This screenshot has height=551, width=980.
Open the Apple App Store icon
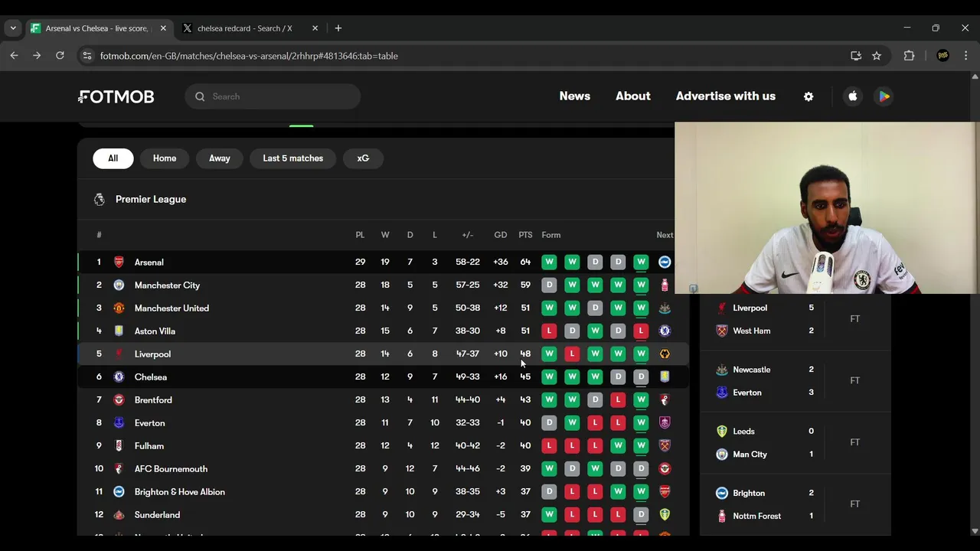pos(853,96)
